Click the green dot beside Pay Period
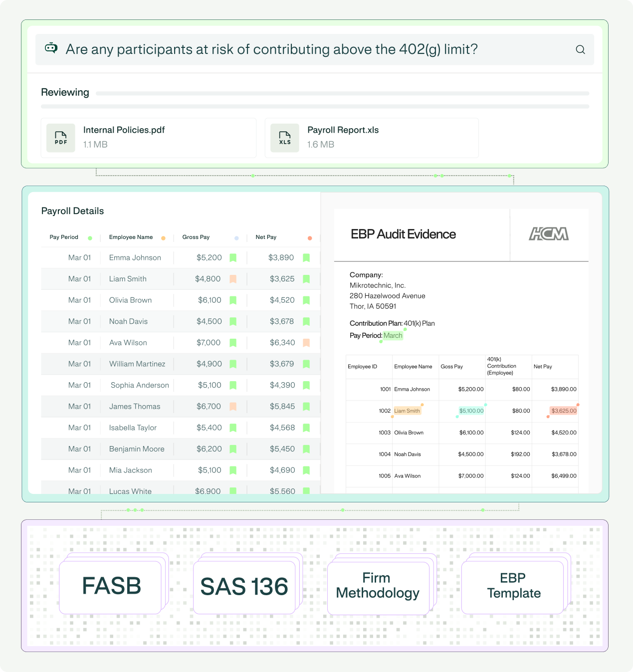Viewport: 633px width, 672px height. tap(90, 238)
